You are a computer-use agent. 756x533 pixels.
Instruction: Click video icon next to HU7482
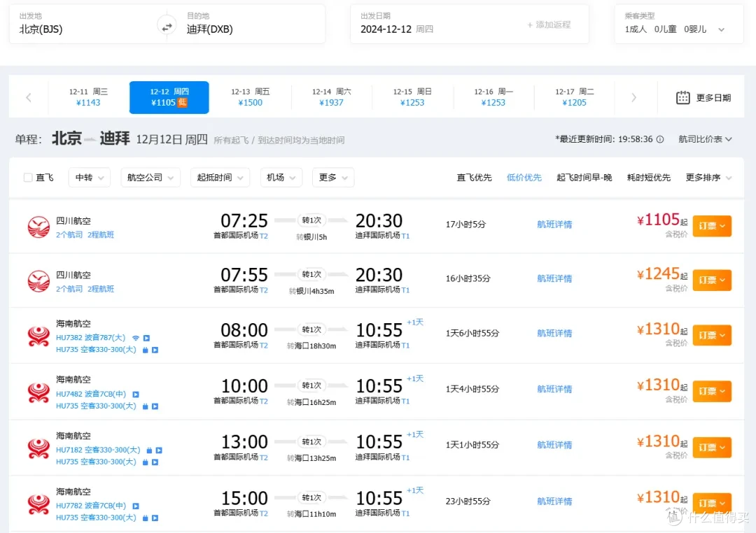click(x=136, y=395)
